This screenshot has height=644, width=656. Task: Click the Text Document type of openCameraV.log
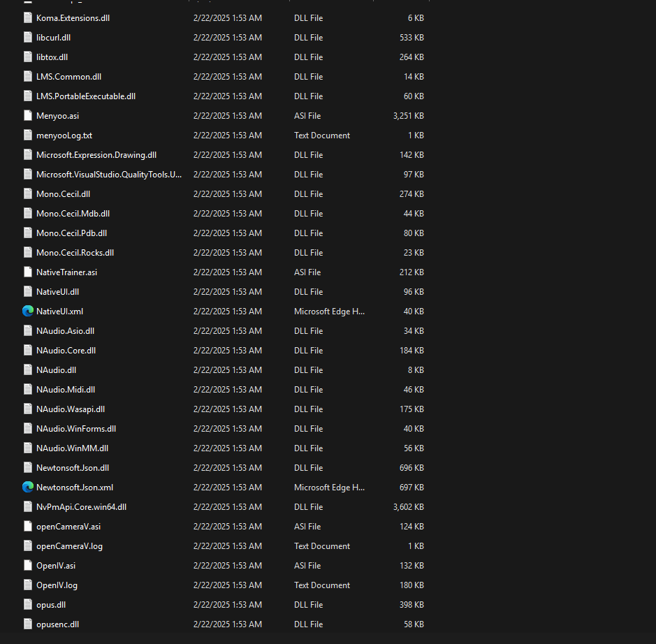[x=322, y=546]
